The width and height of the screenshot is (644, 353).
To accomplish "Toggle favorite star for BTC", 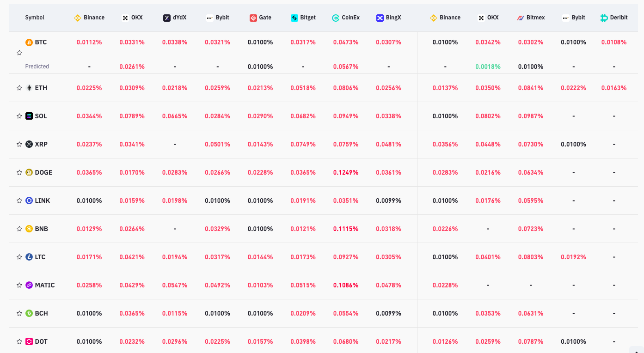I will [x=19, y=53].
